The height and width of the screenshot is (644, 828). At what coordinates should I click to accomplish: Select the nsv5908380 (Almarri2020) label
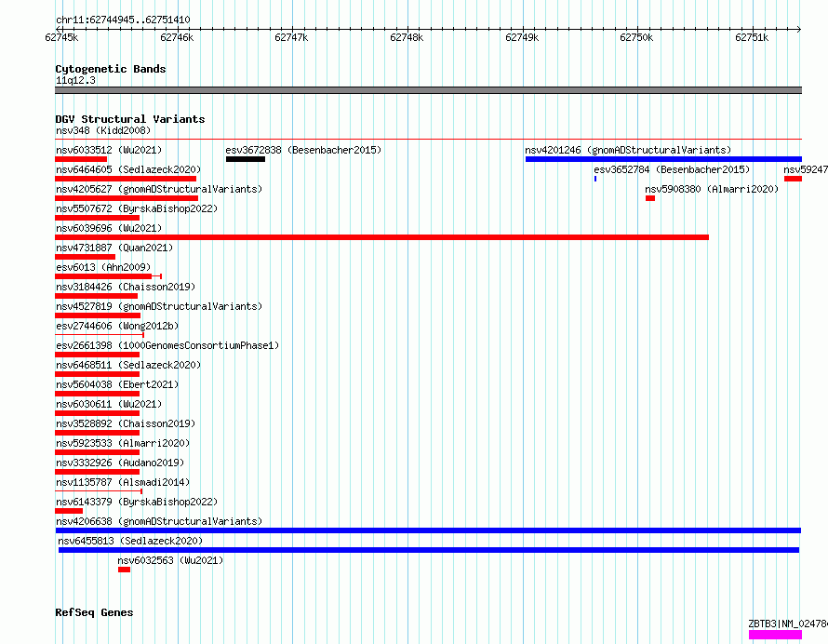pos(712,189)
